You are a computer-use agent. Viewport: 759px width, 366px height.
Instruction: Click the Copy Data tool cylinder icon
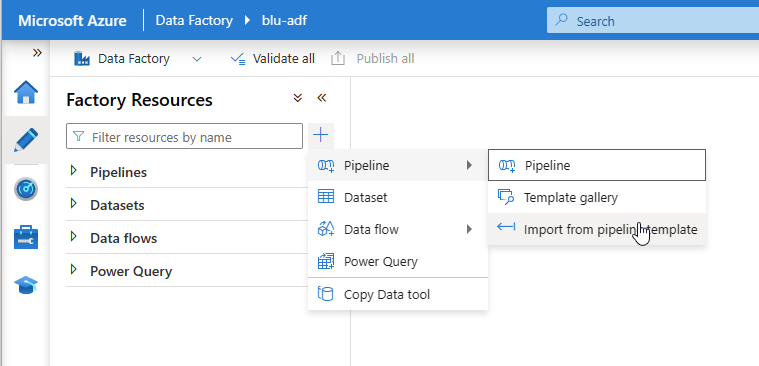pos(326,293)
